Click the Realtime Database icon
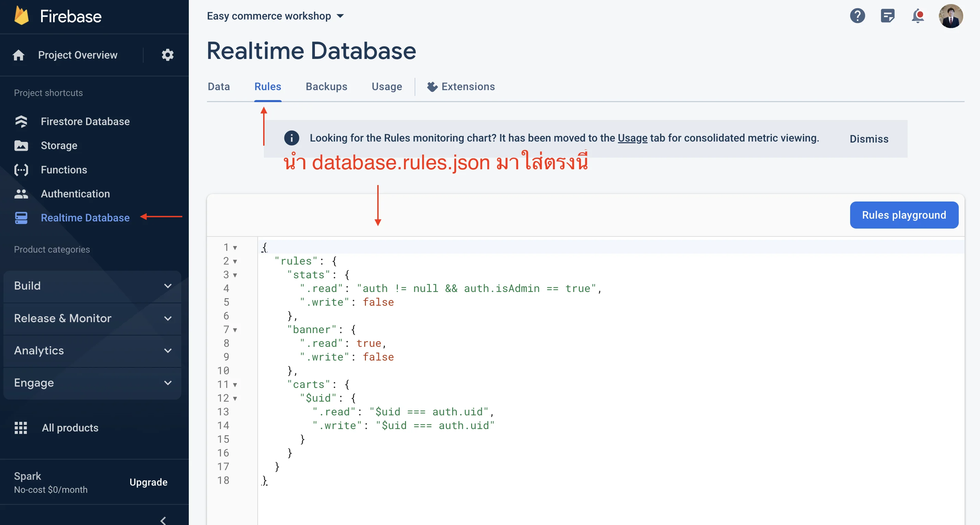The width and height of the screenshot is (980, 525). [x=21, y=218]
